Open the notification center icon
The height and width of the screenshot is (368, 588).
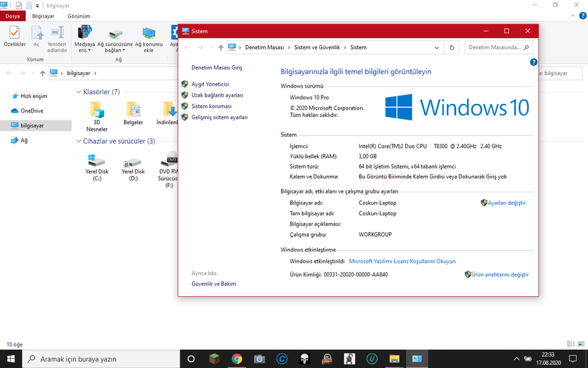[572, 359]
